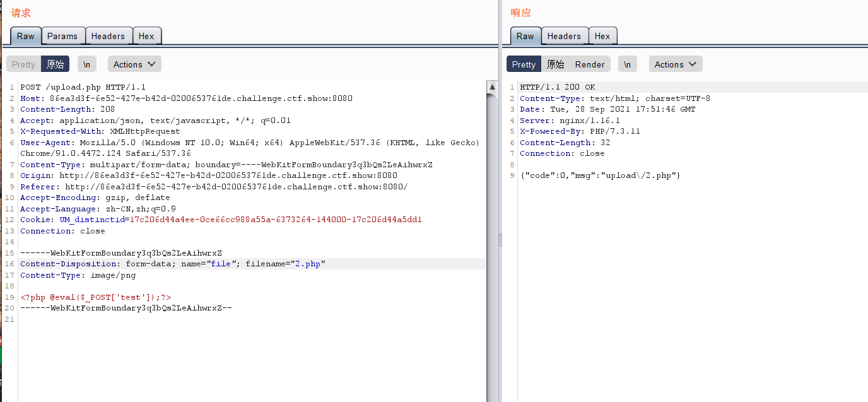Click the 响应 panel title
The image size is (868, 402).
click(520, 13)
